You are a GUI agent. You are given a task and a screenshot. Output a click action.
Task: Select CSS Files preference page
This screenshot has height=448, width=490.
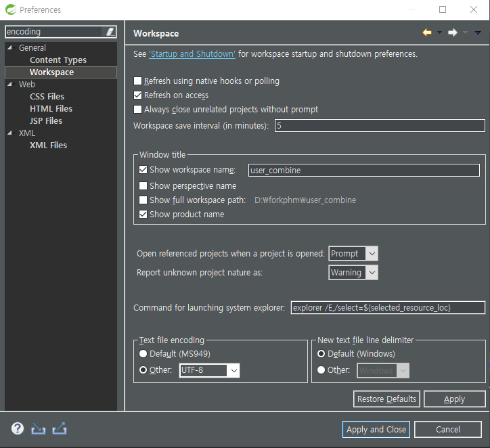47,97
